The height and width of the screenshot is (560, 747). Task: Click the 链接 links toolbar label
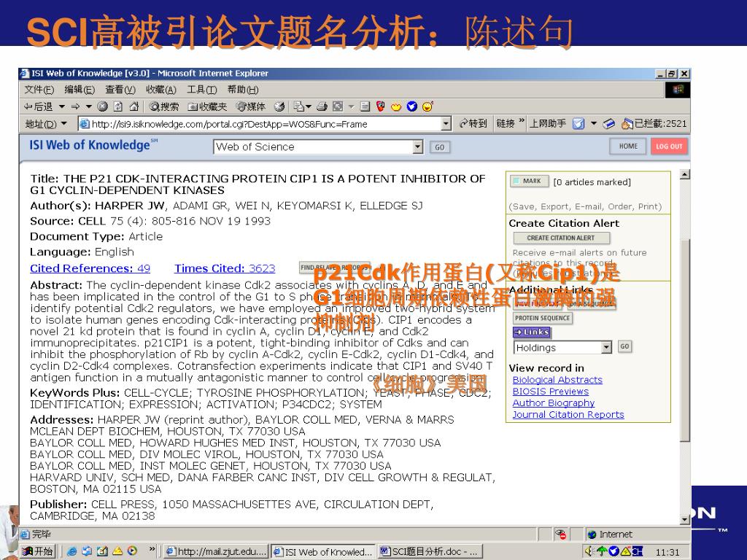(x=506, y=124)
